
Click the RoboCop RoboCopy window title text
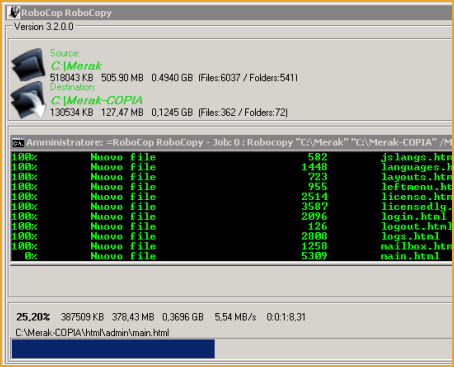coord(67,13)
